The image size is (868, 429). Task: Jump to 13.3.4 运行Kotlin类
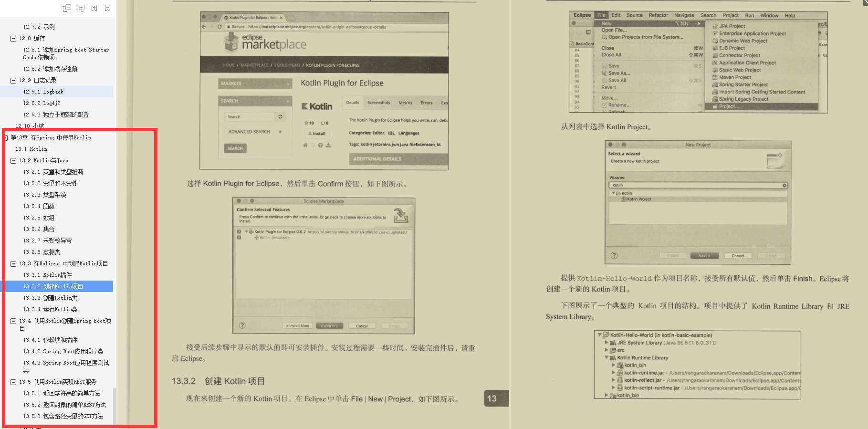tap(50, 309)
